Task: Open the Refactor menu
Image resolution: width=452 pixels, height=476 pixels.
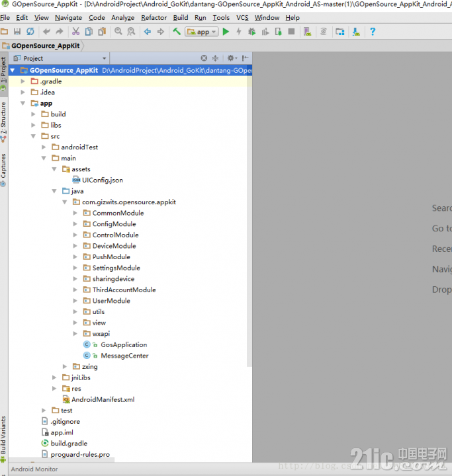Action: pyautogui.click(x=154, y=18)
